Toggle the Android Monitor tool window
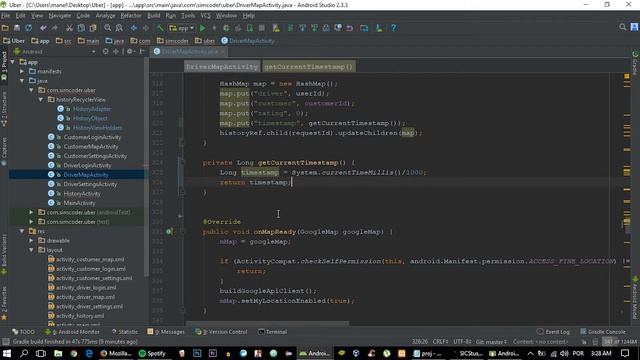Viewport: 640px width, 360px height. (x=72, y=332)
